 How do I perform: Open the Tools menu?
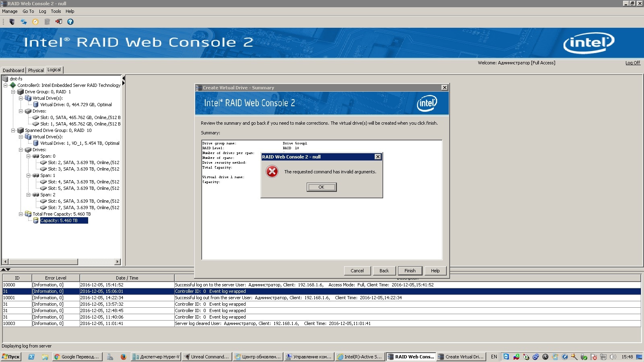[x=56, y=11]
